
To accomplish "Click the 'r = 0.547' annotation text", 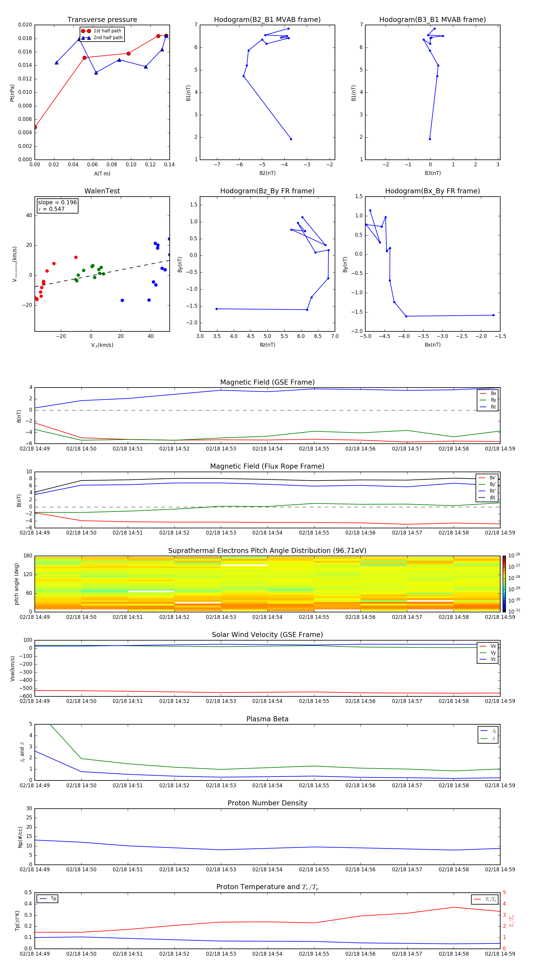I will tap(51, 209).
